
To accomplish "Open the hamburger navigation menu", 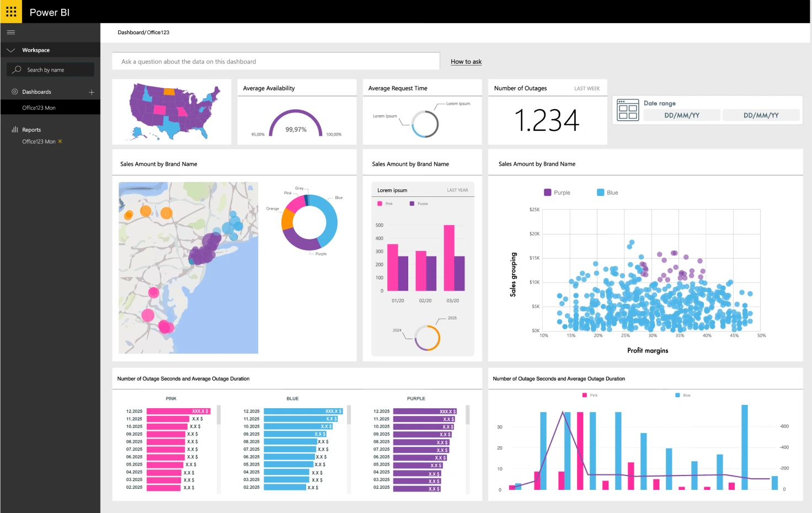I will point(10,32).
